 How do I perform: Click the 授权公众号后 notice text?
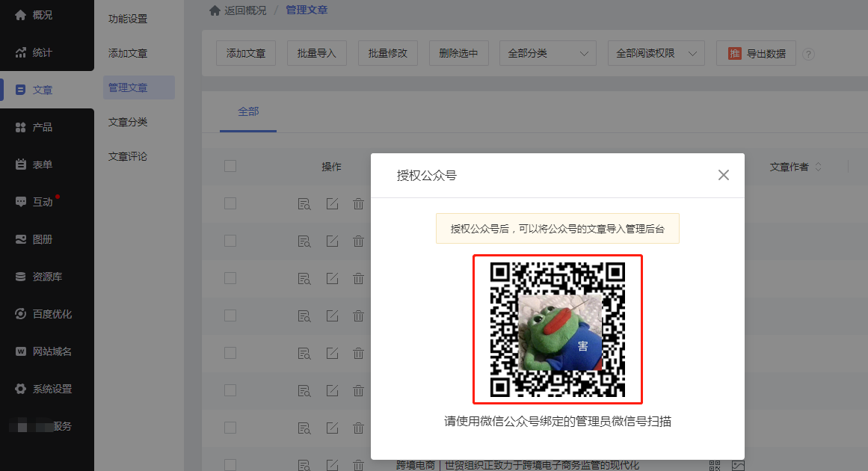(558, 229)
